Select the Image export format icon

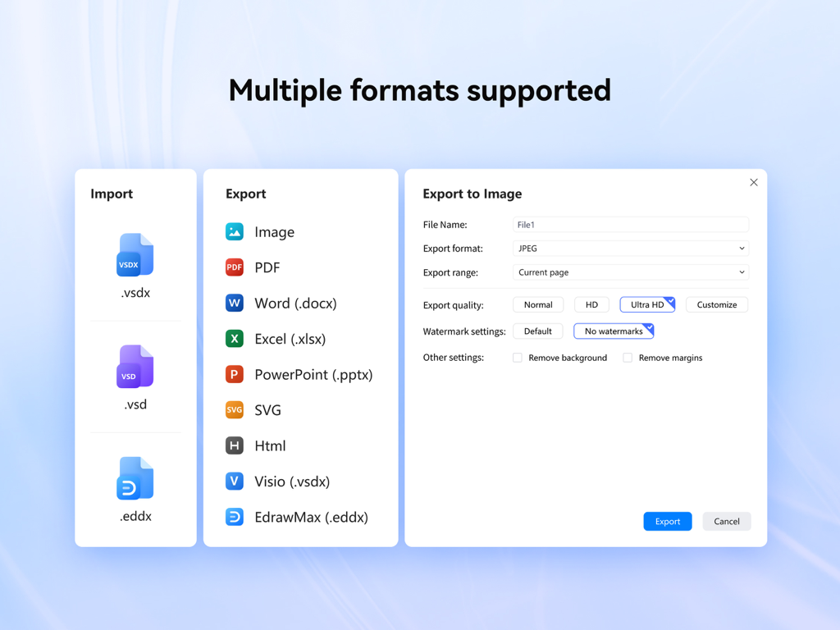click(235, 232)
